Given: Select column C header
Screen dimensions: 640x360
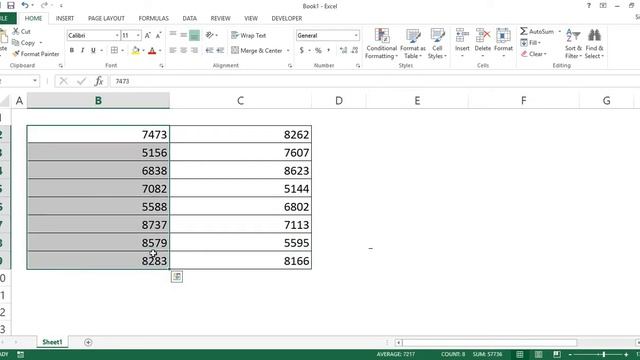Looking at the screenshot, I should pyautogui.click(x=240, y=100).
